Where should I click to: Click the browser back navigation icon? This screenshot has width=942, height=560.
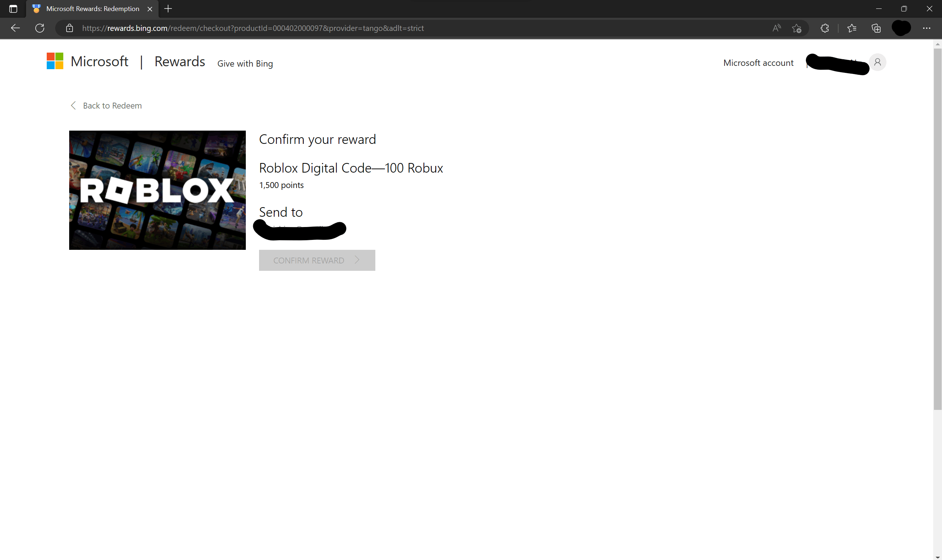tap(15, 28)
